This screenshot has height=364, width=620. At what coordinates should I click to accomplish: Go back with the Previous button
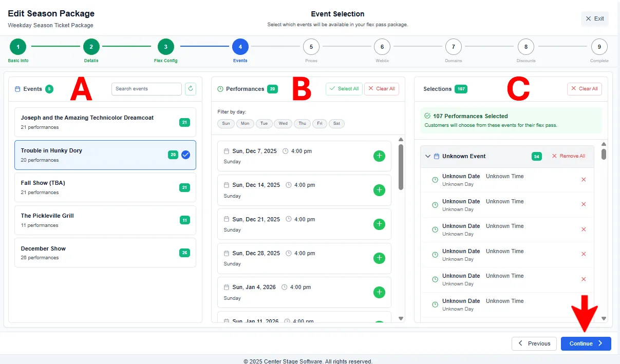click(x=534, y=343)
